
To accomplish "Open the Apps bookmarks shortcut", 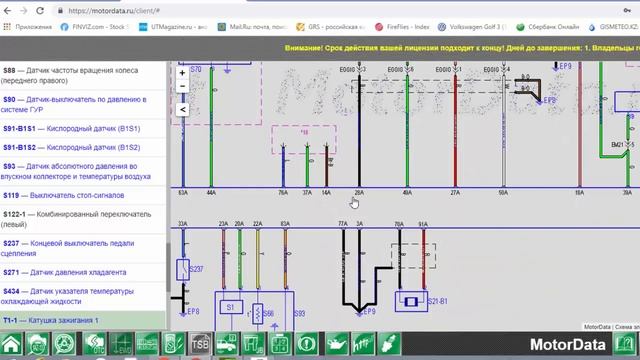I will pyautogui.click(x=28, y=27).
